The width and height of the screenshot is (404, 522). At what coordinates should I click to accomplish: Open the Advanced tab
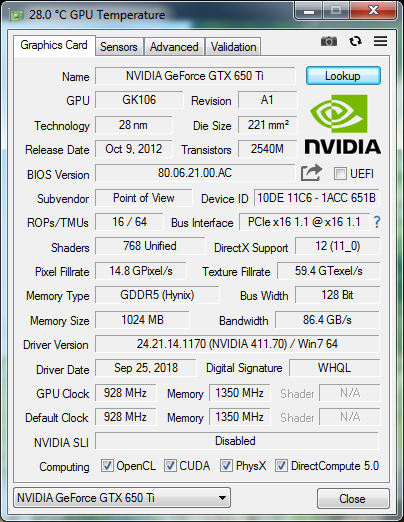174,47
